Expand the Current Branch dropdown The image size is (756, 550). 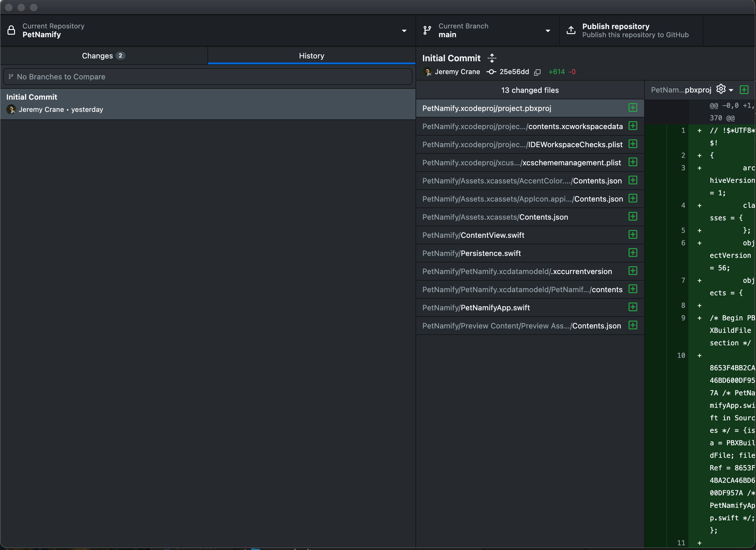(x=548, y=31)
